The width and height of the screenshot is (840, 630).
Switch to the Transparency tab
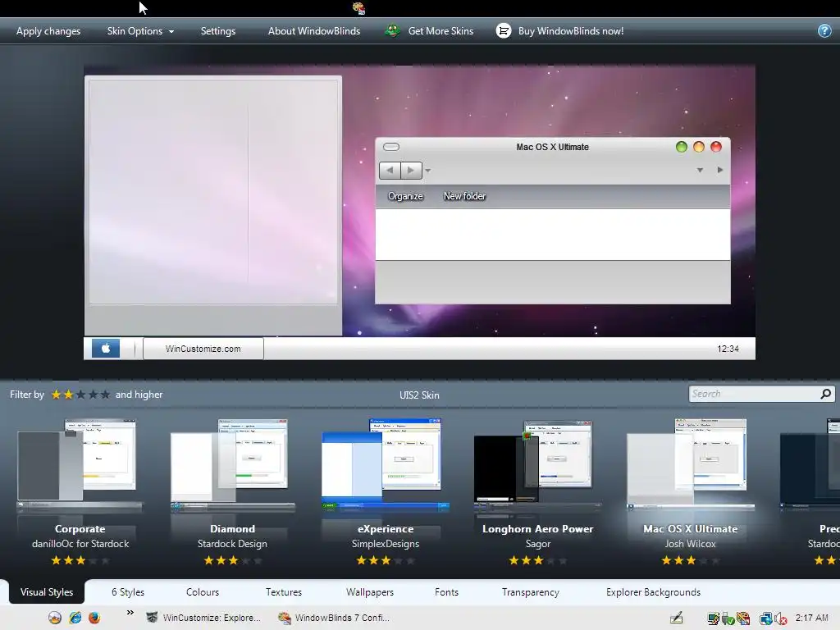(x=531, y=592)
